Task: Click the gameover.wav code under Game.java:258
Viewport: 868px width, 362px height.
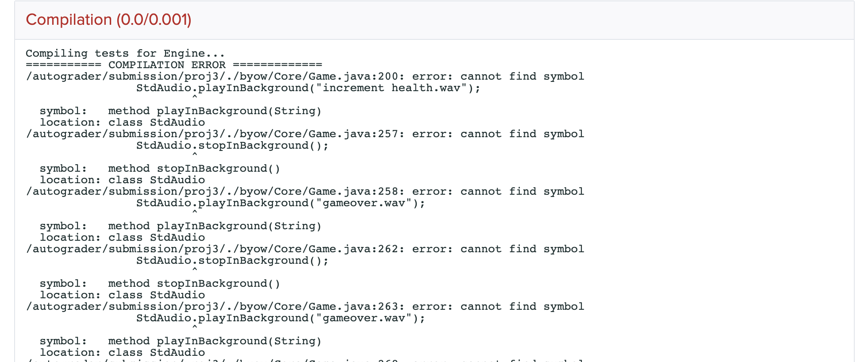Action: coord(280,203)
